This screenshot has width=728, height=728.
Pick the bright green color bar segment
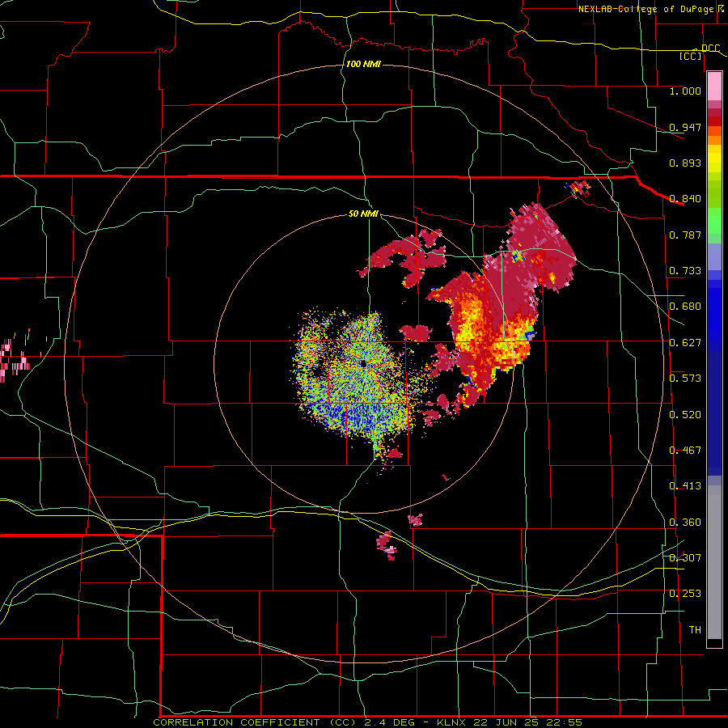pos(714,221)
